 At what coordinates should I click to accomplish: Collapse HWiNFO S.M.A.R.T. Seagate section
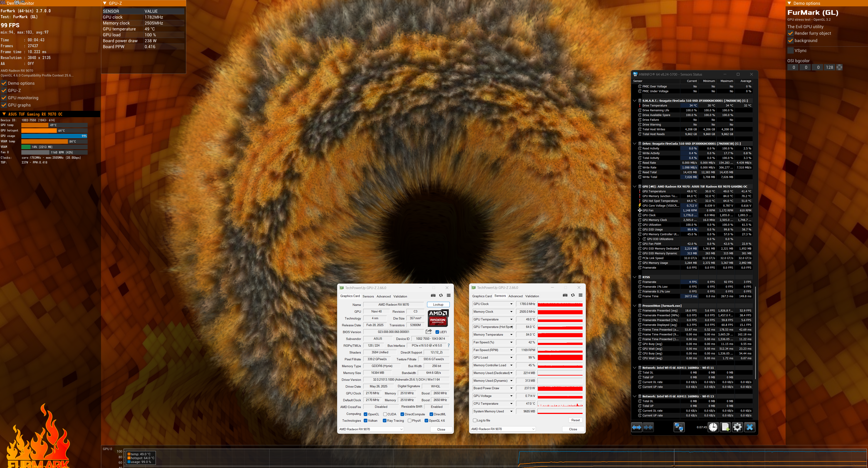click(x=635, y=100)
